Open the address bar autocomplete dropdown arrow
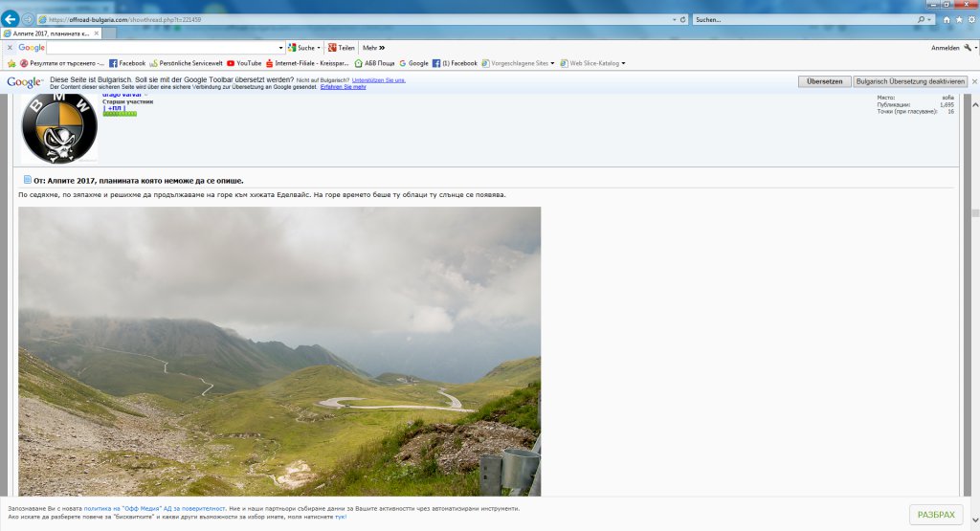Image resolution: width=980 pixels, height=531 pixels. (675, 20)
